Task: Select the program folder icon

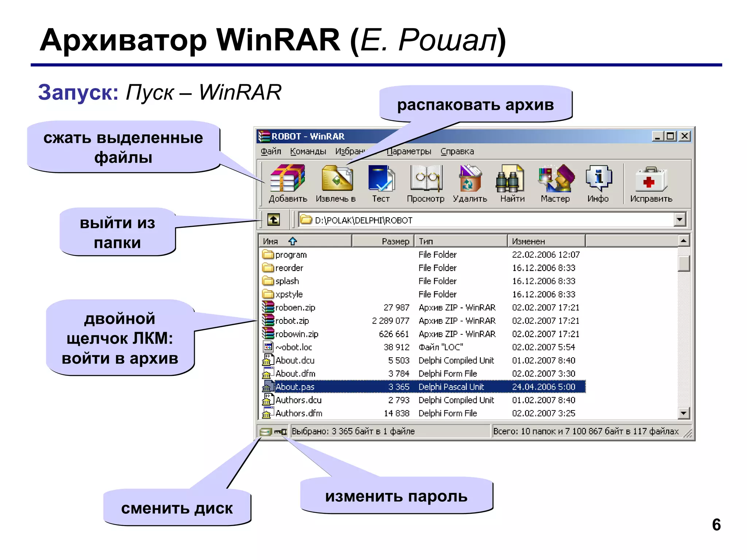Action: [268, 254]
